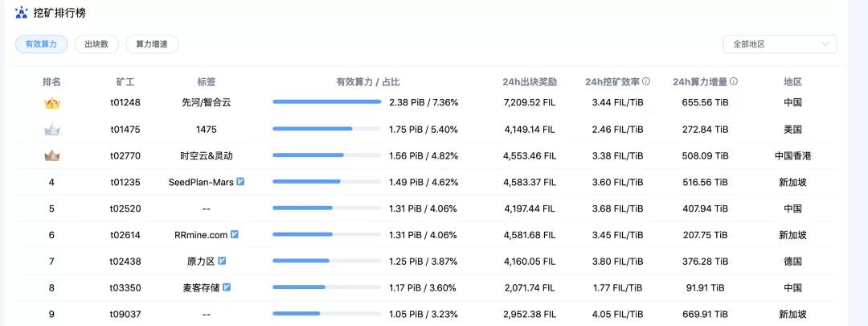The height and width of the screenshot is (326, 868).
Task: Click the silver crown rank icon
Action: coord(52,130)
